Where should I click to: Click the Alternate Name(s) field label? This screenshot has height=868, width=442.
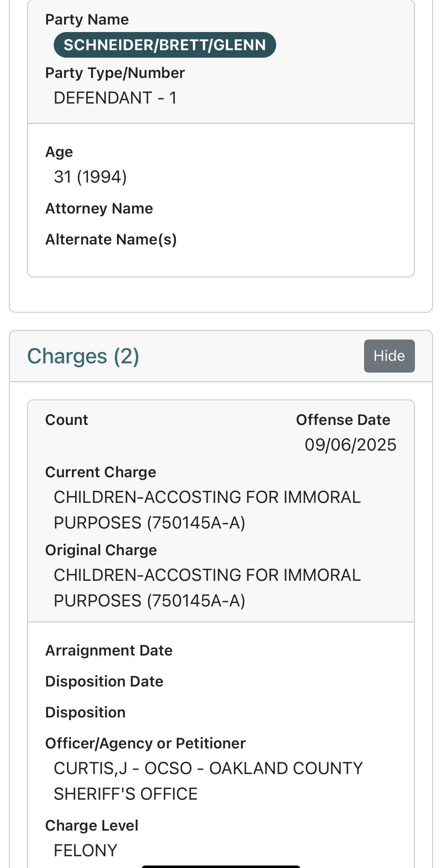pos(111,240)
